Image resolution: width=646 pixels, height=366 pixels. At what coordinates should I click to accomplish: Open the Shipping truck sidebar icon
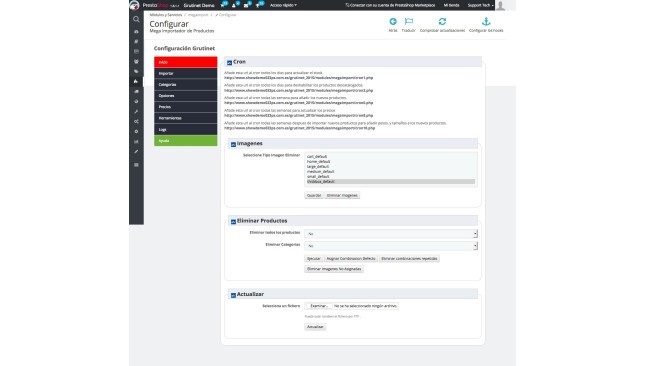(x=136, y=92)
